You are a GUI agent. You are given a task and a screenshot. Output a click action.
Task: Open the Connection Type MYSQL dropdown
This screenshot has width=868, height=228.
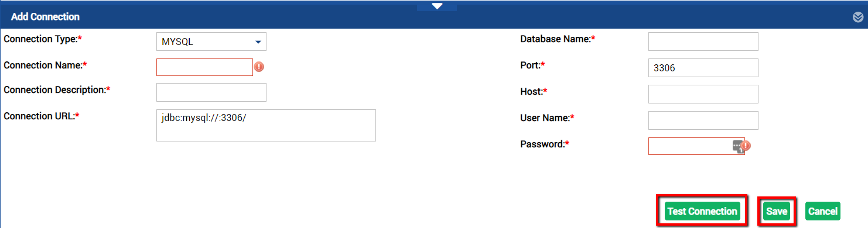pyautogui.click(x=211, y=42)
